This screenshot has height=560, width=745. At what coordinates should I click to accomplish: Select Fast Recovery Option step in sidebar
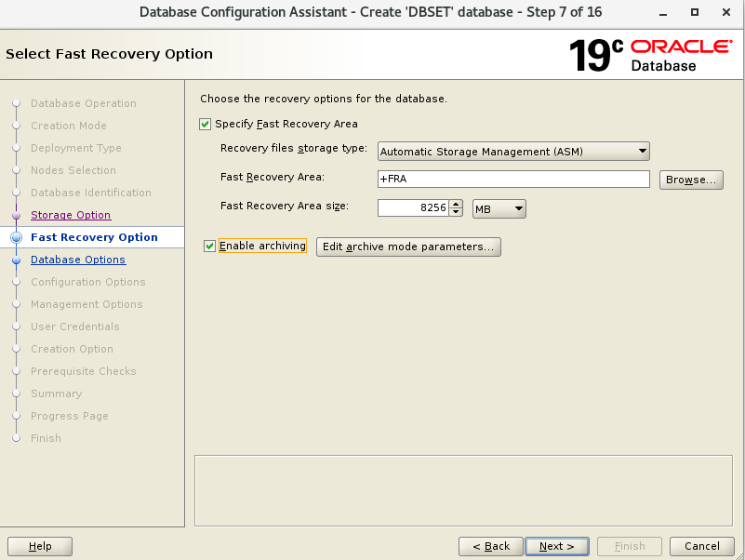click(x=94, y=237)
